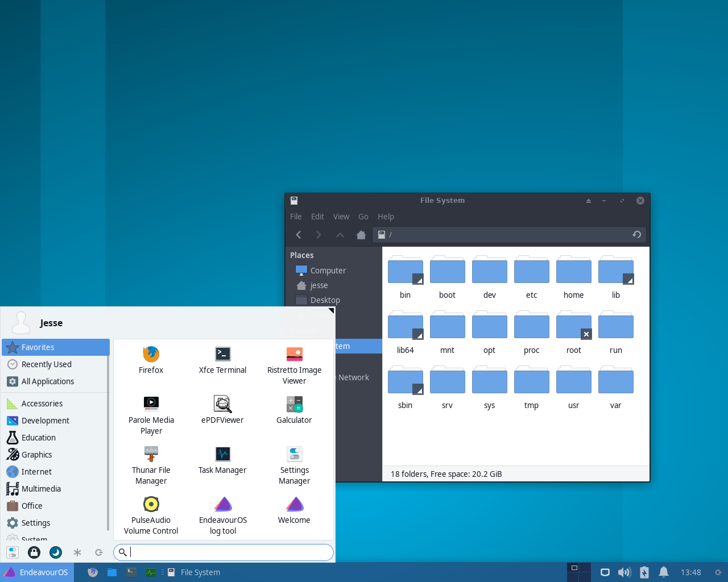728x582 pixels.
Task: Focus the application menu search field
Action: [x=224, y=552]
